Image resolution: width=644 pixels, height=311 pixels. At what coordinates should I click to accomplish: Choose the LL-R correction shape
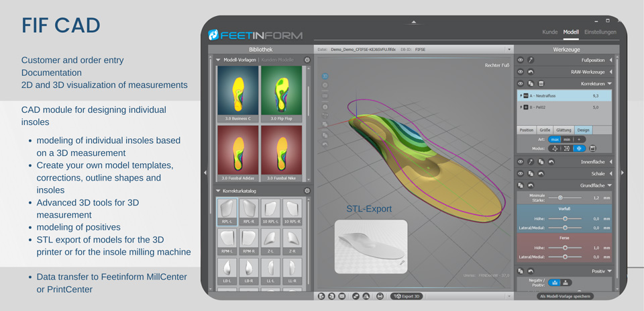coord(292,271)
